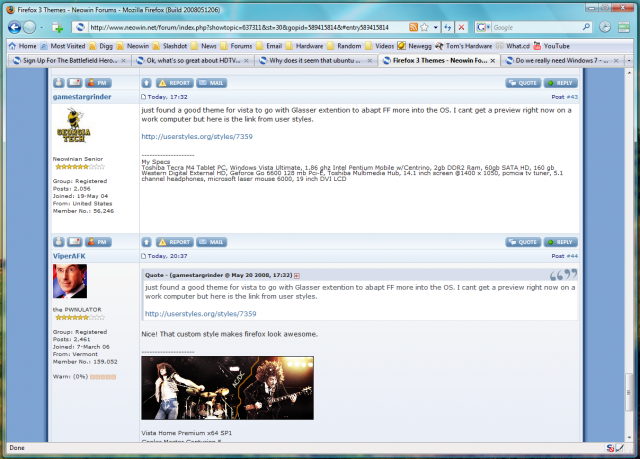The image size is (640, 459).
Task: Open the Most Visited bookmarks folder
Action: (x=62, y=46)
